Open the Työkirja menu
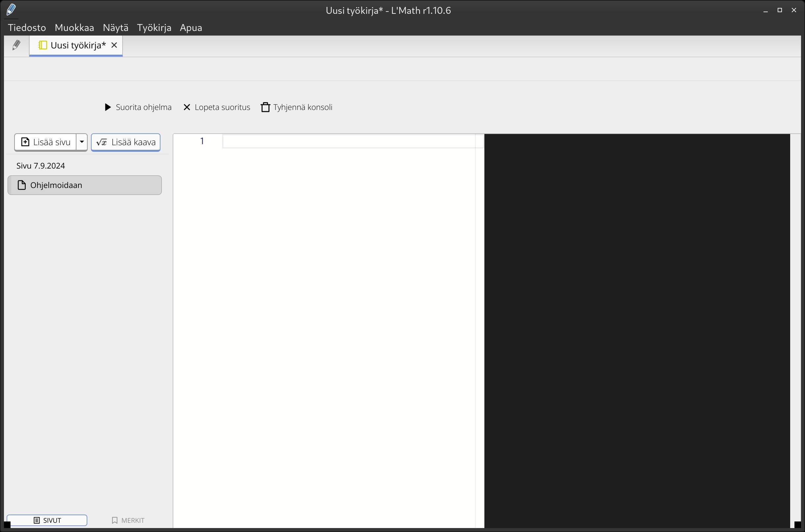 154,27
